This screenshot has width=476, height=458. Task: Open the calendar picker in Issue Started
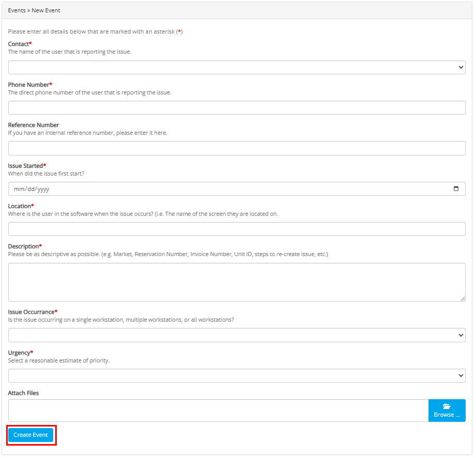(455, 189)
